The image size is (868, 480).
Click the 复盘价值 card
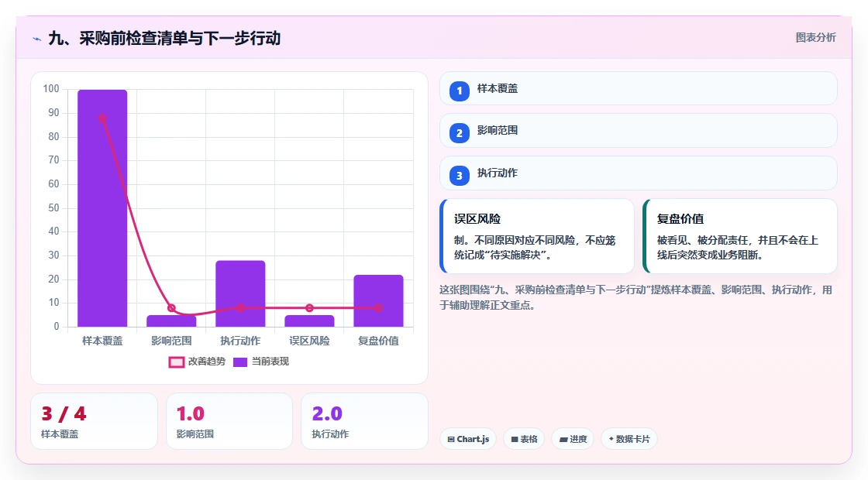pos(740,236)
